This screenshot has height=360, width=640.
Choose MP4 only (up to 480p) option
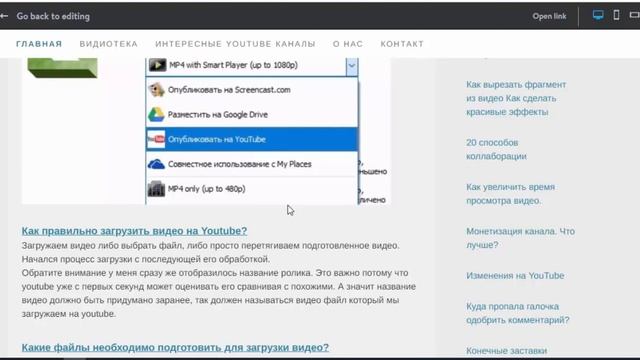(x=252, y=189)
